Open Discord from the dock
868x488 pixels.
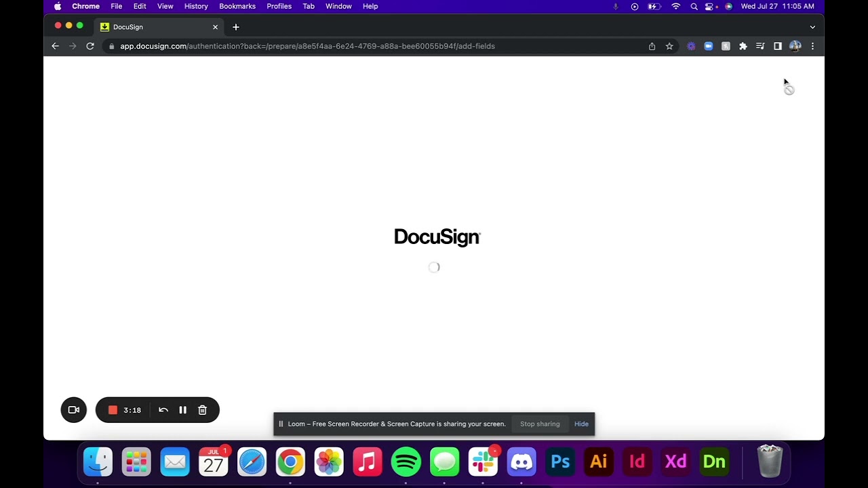click(521, 462)
